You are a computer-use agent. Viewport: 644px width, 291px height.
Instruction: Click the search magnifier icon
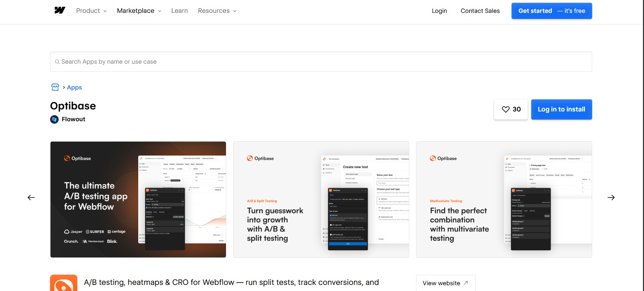(57, 62)
